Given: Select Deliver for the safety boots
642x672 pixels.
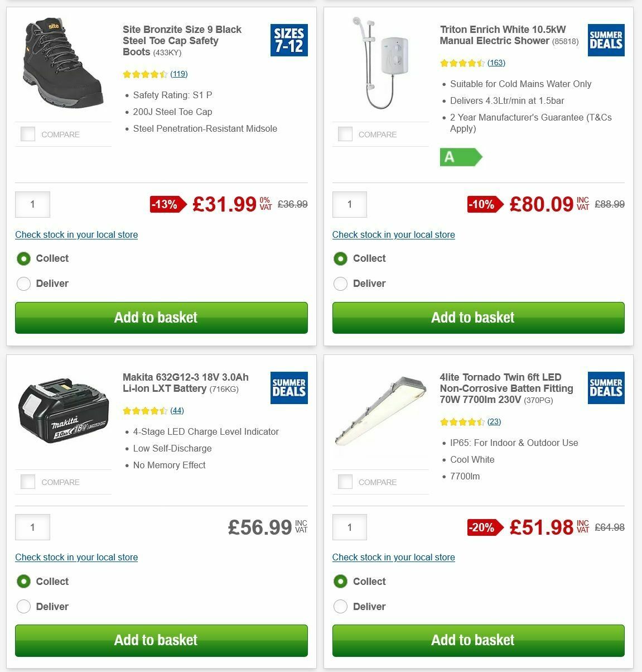Looking at the screenshot, I should pyautogui.click(x=23, y=284).
